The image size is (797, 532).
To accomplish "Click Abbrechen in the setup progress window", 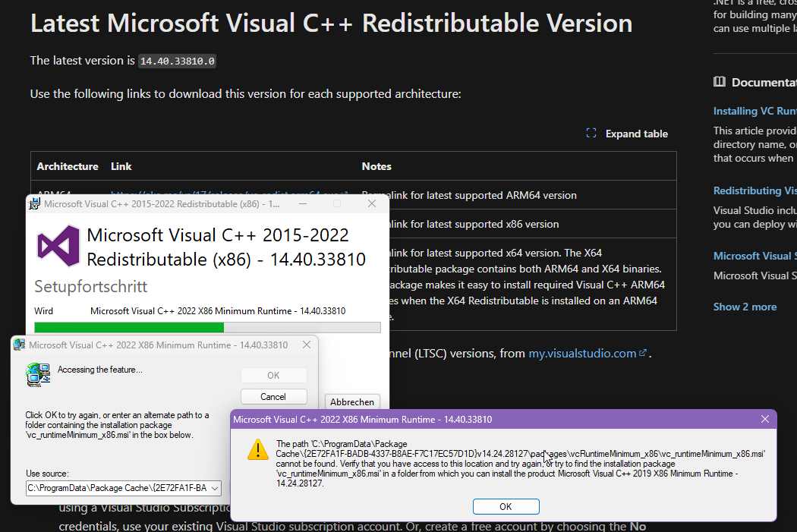I will [x=352, y=402].
